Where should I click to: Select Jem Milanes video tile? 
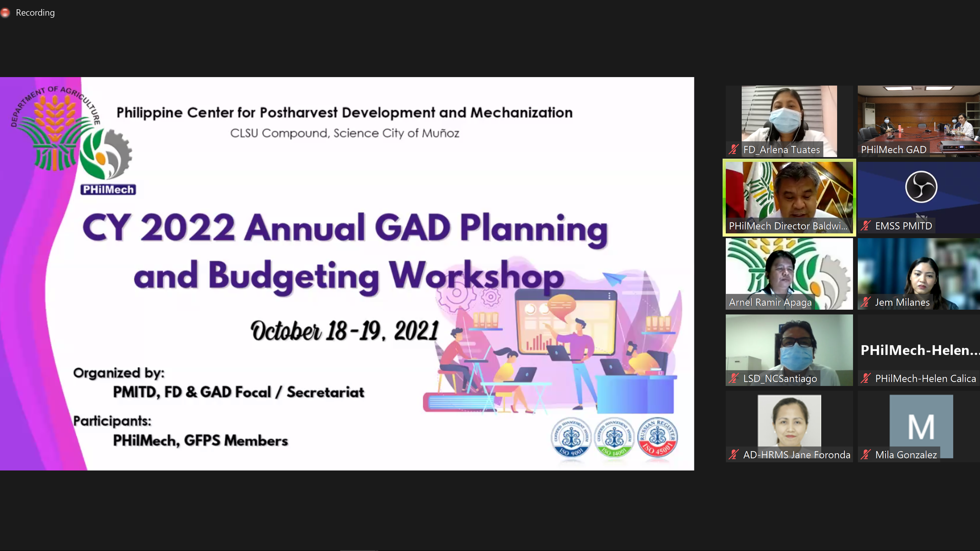tap(919, 274)
